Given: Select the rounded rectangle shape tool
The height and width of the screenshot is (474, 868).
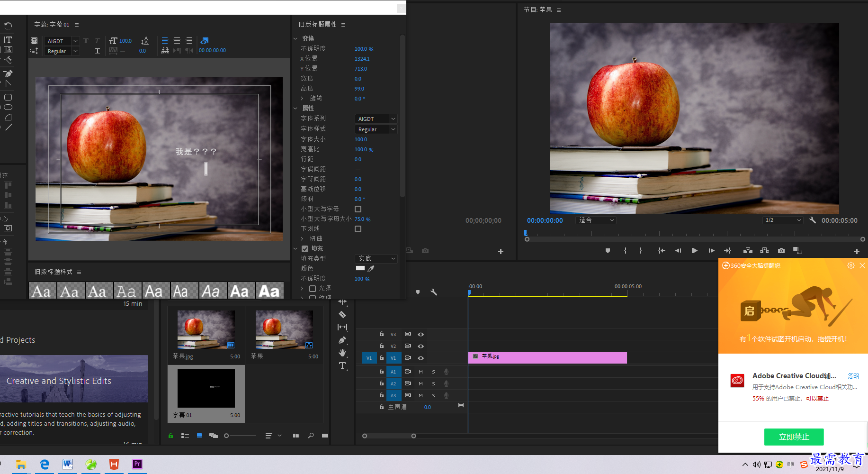Looking at the screenshot, I should (8, 97).
